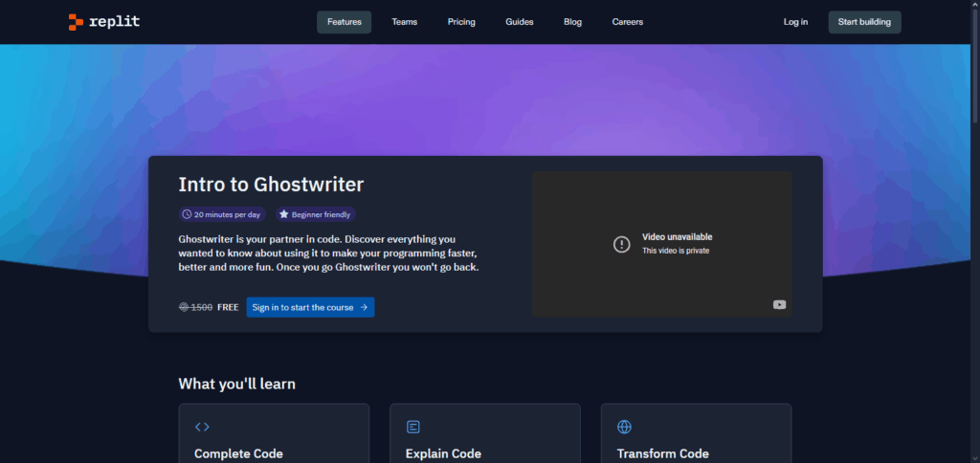Viewport: 980px width, 463px height.
Task: Click the Start building button
Action: [864, 22]
